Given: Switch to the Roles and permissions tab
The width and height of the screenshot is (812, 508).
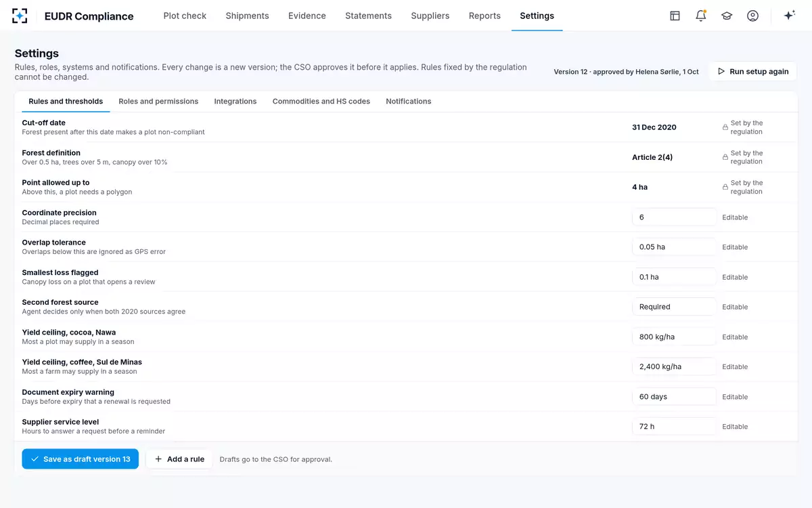Looking at the screenshot, I should click(158, 102).
